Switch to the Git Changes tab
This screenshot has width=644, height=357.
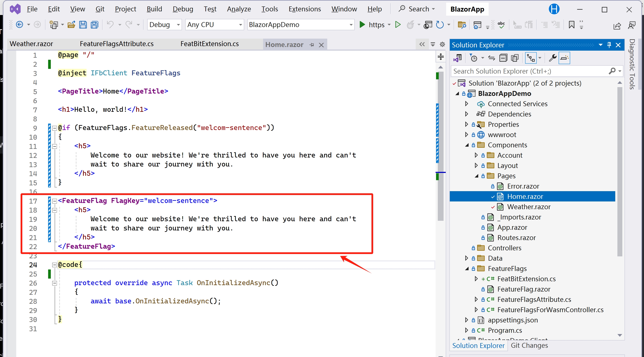[x=529, y=345]
